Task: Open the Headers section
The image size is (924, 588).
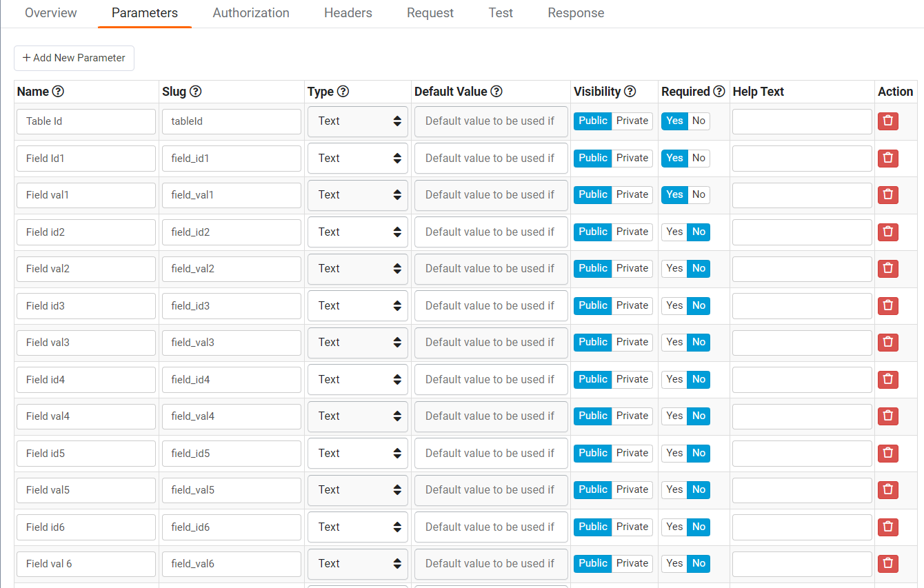Action: 348,12
